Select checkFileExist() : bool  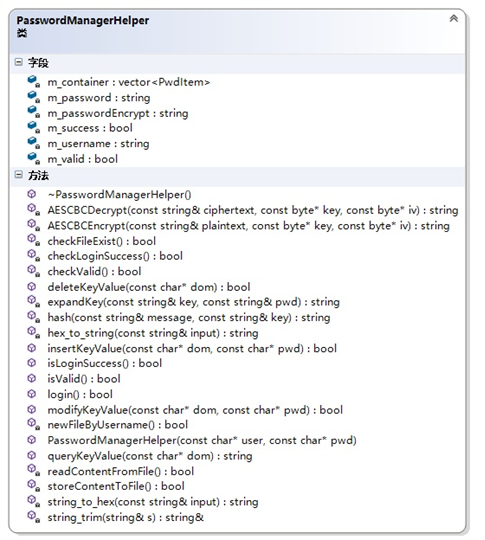(102, 241)
